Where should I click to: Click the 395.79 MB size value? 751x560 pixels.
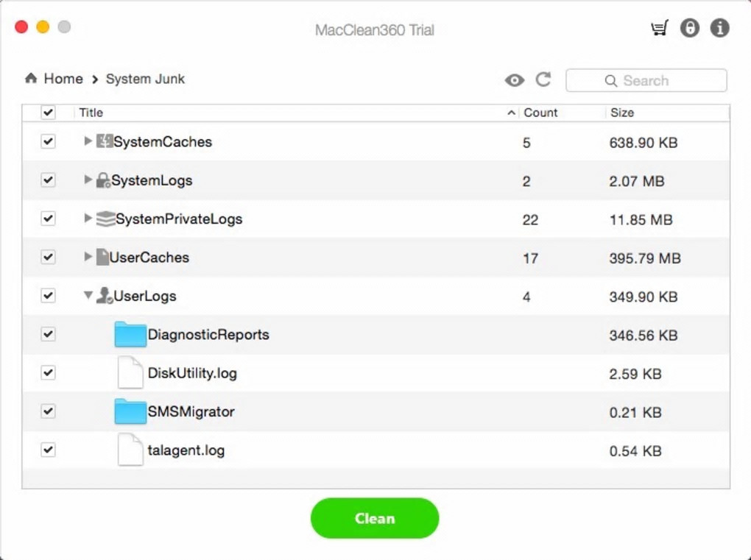(645, 258)
